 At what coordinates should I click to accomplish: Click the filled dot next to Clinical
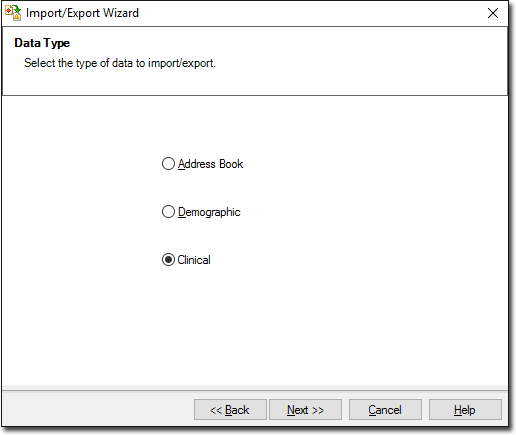point(168,260)
